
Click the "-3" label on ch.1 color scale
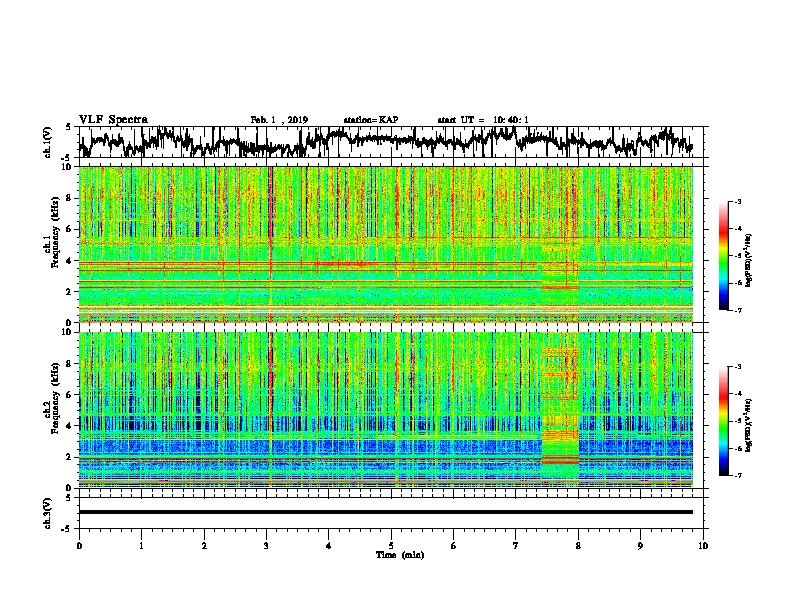tap(737, 201)
